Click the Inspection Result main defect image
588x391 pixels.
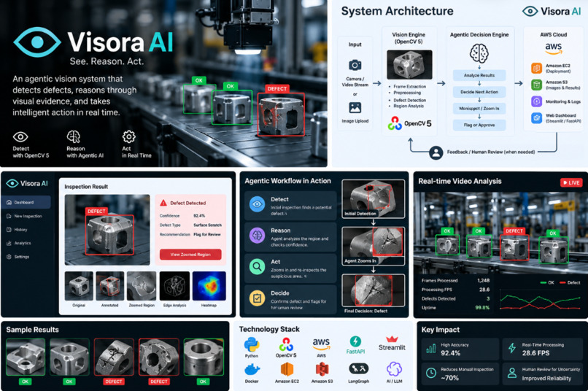point(107,230)
